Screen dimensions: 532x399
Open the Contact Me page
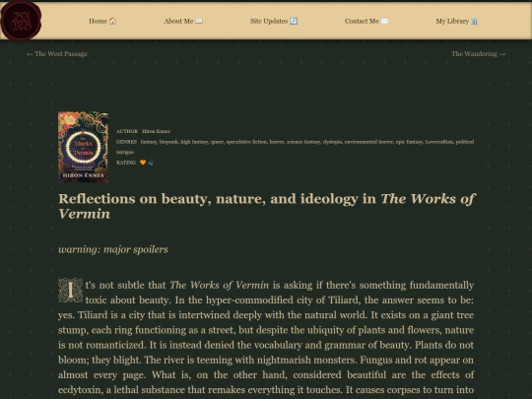[x=366, y=21]
